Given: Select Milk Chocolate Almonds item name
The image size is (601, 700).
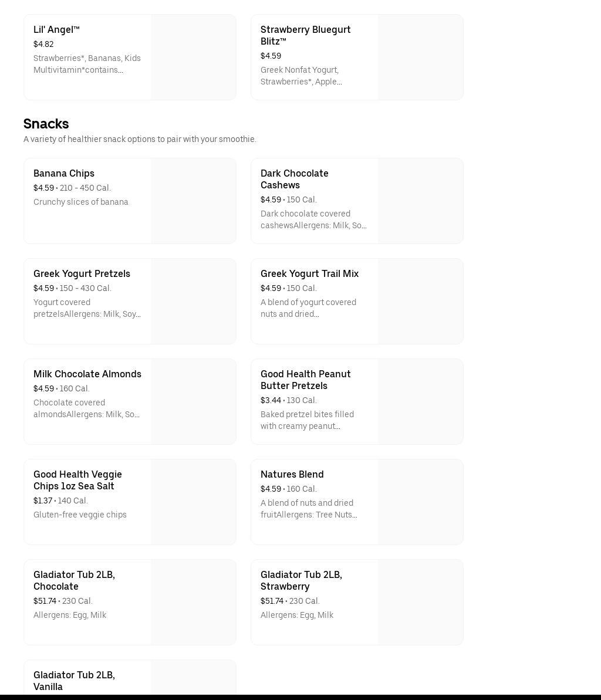Looking at the screenshot, I should [87, 374].
